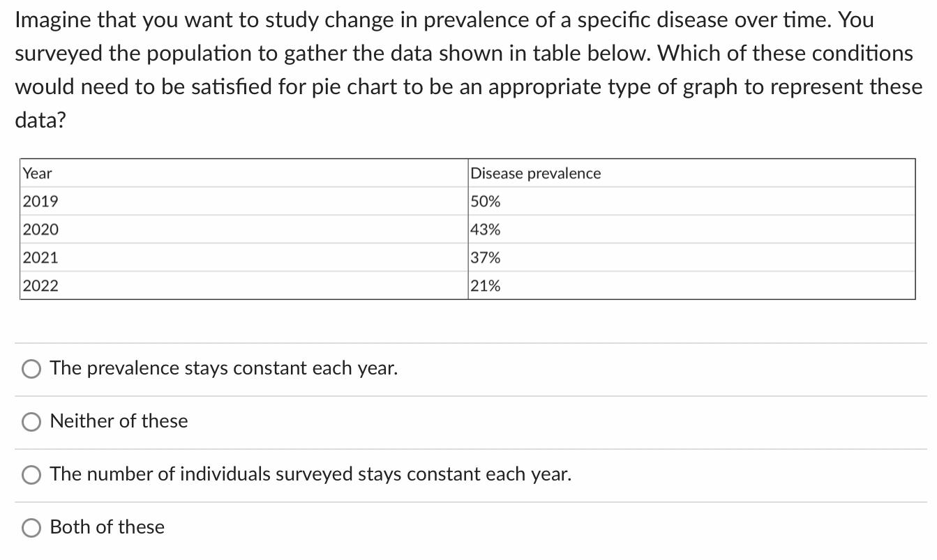Select the 'Neither of these' answer
937x560 pixels.
(119, 421)
